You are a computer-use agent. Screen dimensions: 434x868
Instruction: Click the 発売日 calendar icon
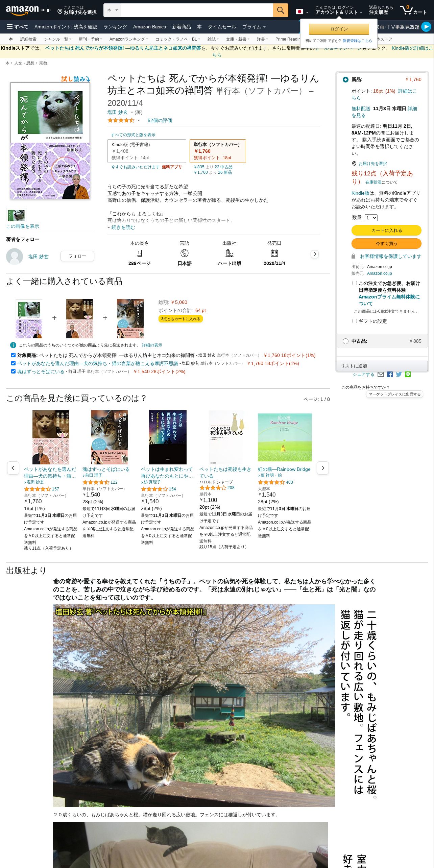(274, 253)
